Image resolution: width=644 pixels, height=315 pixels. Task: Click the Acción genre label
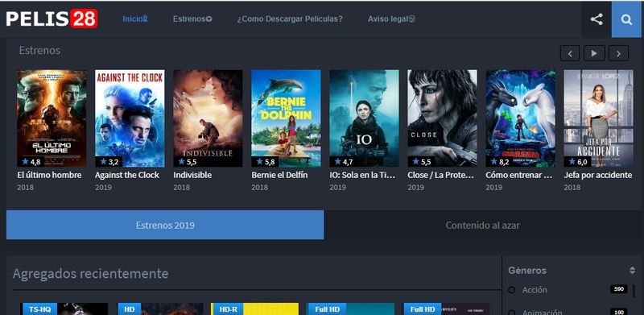pos(535,290)
